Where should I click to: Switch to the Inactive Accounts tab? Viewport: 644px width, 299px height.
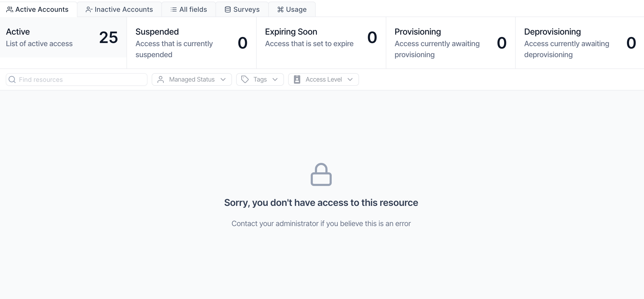click(x=119, y=9)
